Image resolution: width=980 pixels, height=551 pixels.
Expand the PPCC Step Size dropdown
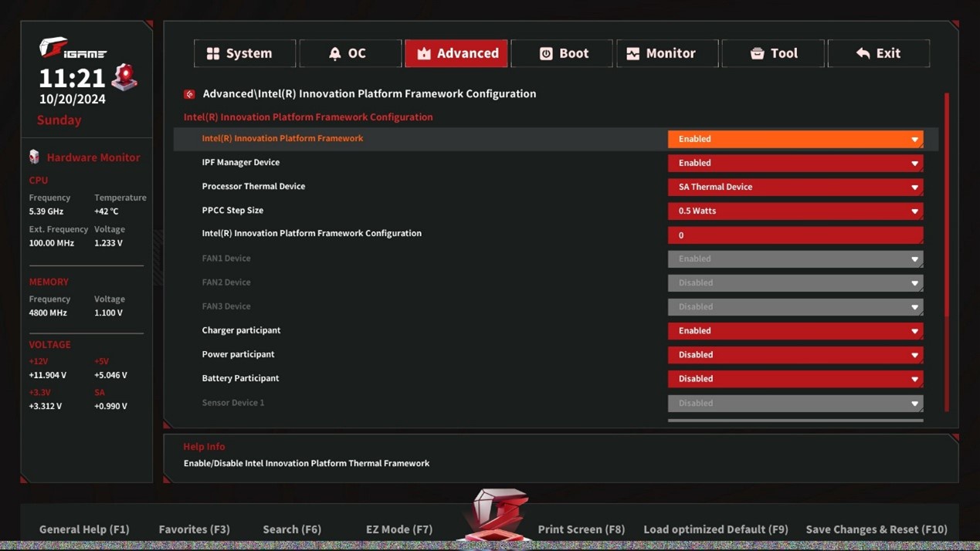[x=795, y=211]
